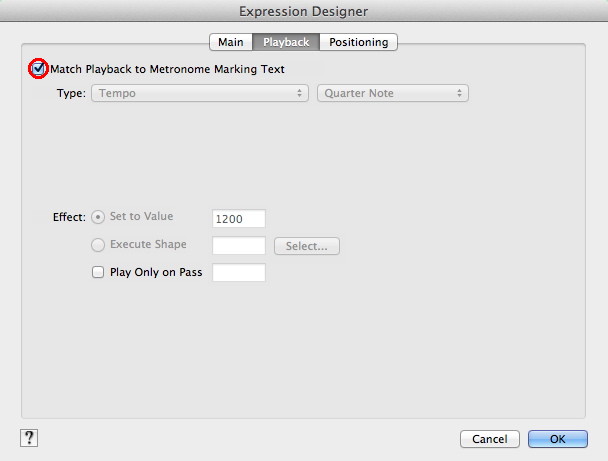Click the value field containing 1200
The image size is (608, 461).
(x=239, y=218)
